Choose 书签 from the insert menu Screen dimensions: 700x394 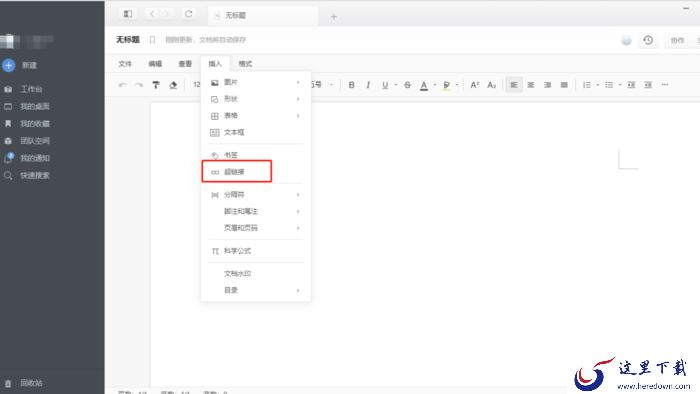(x=256, y=155)
